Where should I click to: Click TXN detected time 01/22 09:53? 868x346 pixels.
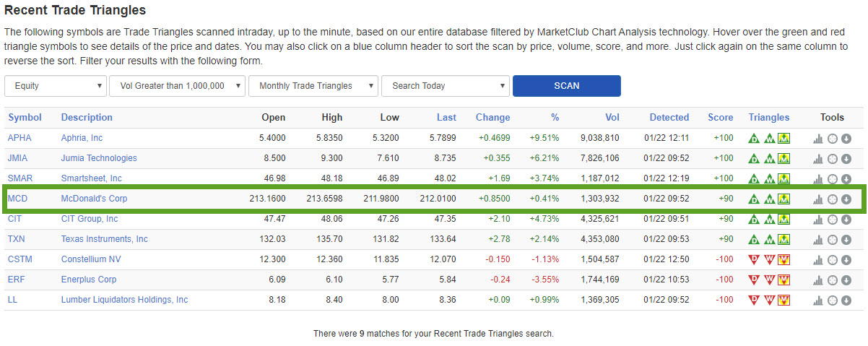click(666, 239)
